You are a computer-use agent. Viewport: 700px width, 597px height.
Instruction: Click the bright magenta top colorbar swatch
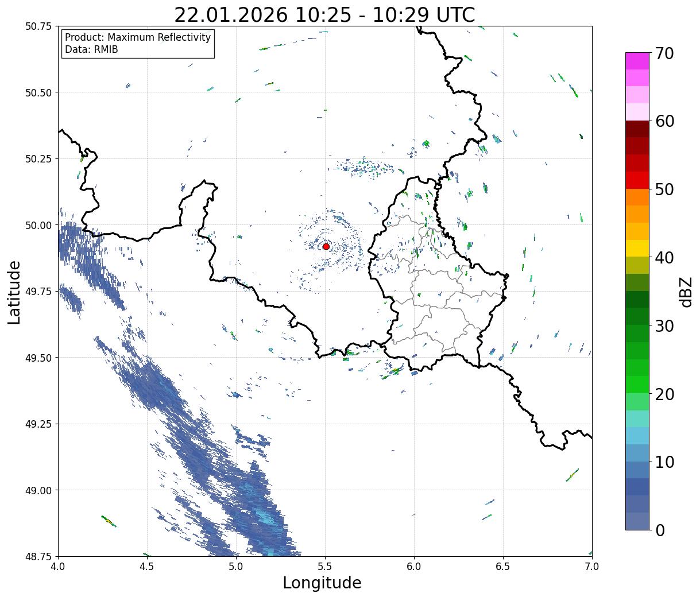point(637,61)
